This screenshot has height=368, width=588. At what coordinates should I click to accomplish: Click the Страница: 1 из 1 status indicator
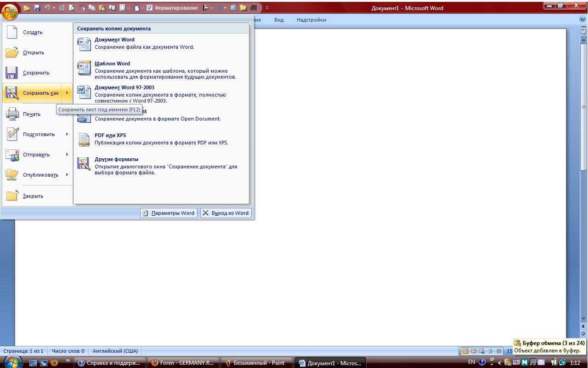23,351
